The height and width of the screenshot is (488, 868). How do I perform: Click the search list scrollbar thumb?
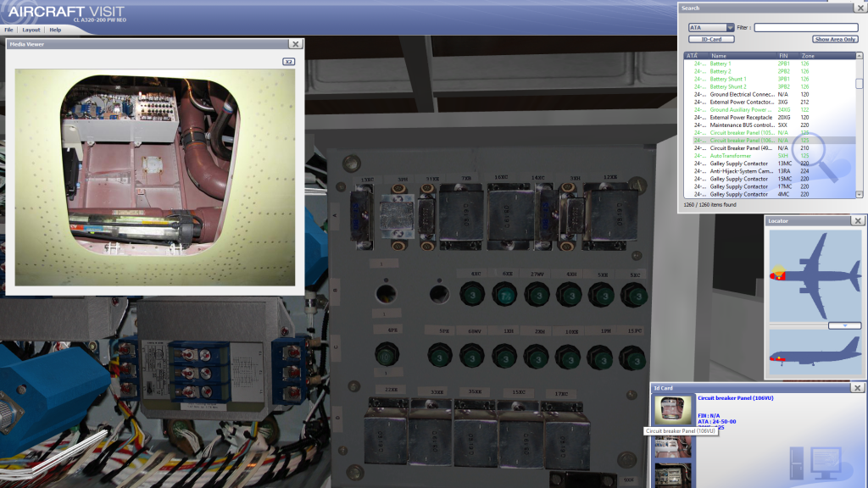coord(860,84)
